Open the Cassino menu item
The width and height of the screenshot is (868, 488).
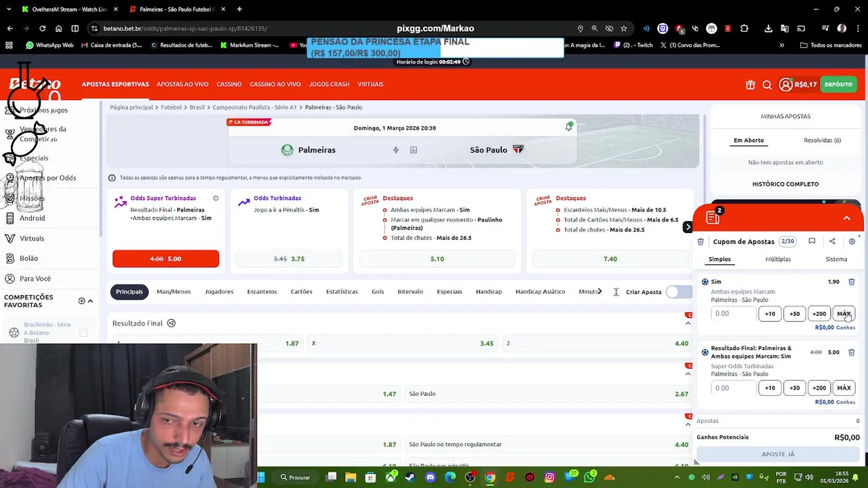tap(229, 84)
